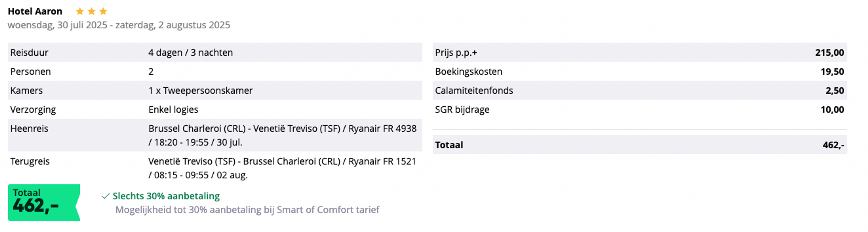Click the Terugreis Ryanair FR 1521 flight details

pyautogui.click(x=282, y=168)
